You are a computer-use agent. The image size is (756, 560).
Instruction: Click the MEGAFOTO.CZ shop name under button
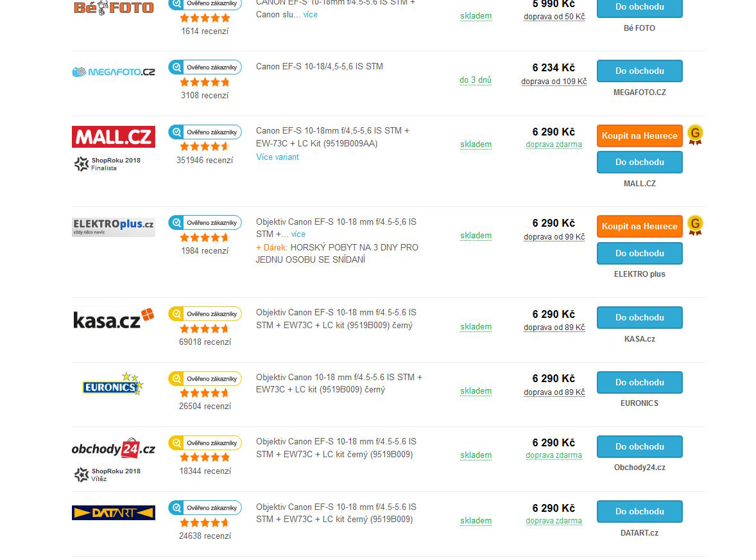[640, 92]
